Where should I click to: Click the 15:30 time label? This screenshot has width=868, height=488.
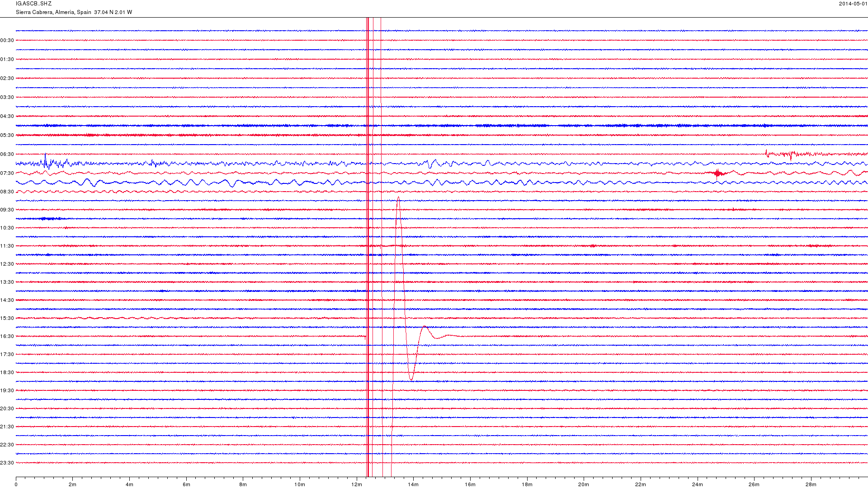point(7,319)
